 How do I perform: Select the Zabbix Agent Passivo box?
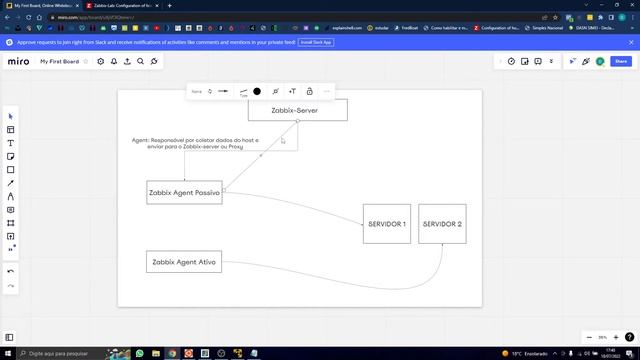click(184, 193)
